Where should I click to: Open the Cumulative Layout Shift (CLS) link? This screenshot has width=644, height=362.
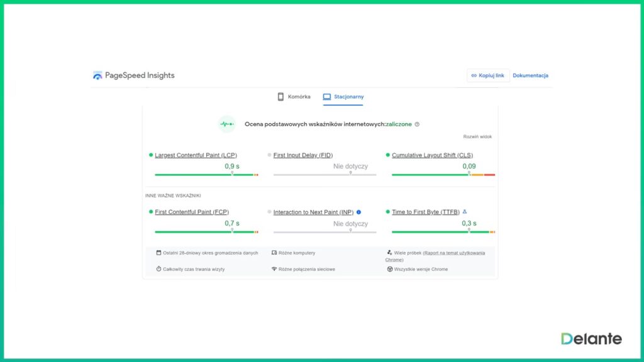432,155
